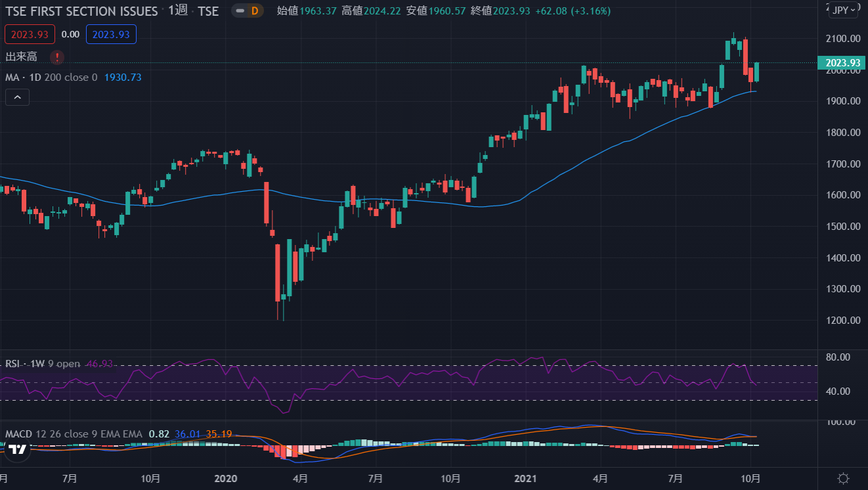This screenshot has width=868, height=490.
Task: Click the MA value 1930.73
Action: coord(123,78)
